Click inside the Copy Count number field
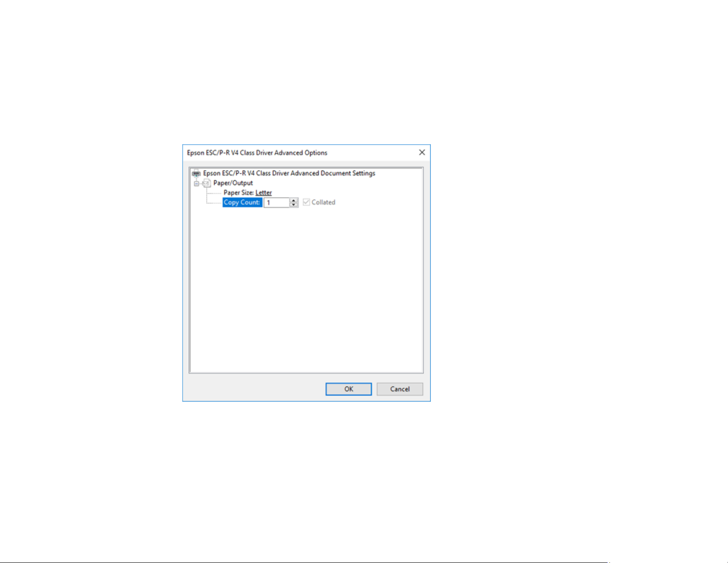Viewport: 728px width, 563px height. coord(277,203)
